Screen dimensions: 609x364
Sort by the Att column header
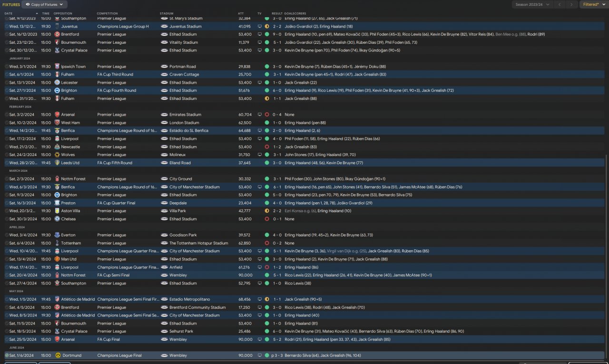241,13
